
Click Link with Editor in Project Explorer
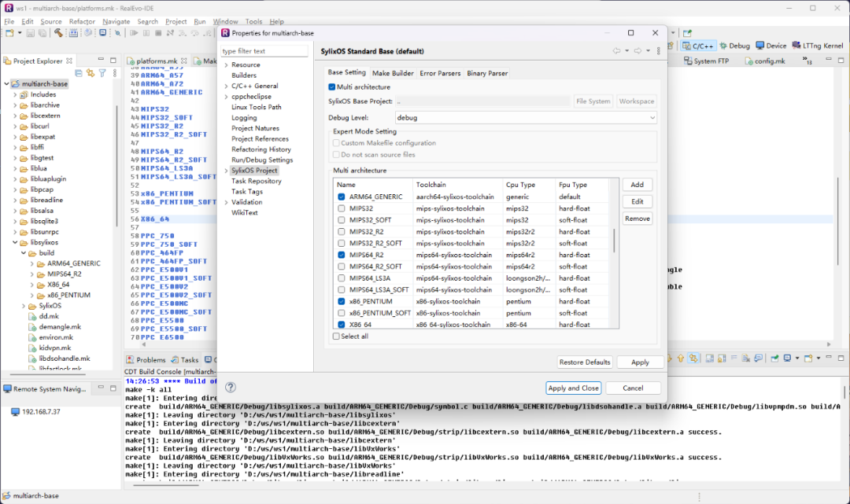click(x=91, y=73)
